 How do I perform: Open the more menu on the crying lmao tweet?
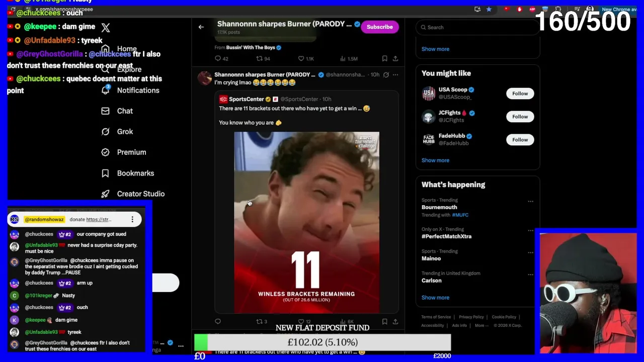pos(395,74)
